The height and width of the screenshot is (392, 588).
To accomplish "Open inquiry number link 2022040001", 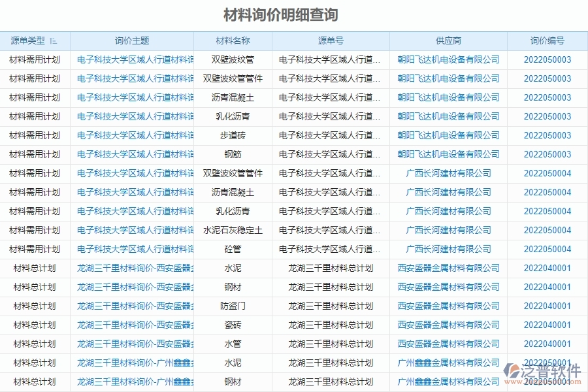I will (x=547, y=268).
